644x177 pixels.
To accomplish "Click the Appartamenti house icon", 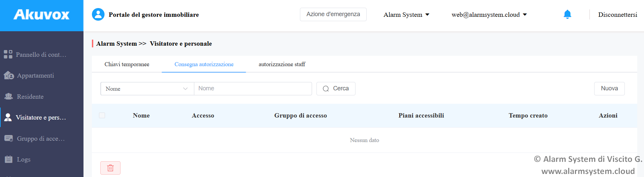I will pos(9,75).
